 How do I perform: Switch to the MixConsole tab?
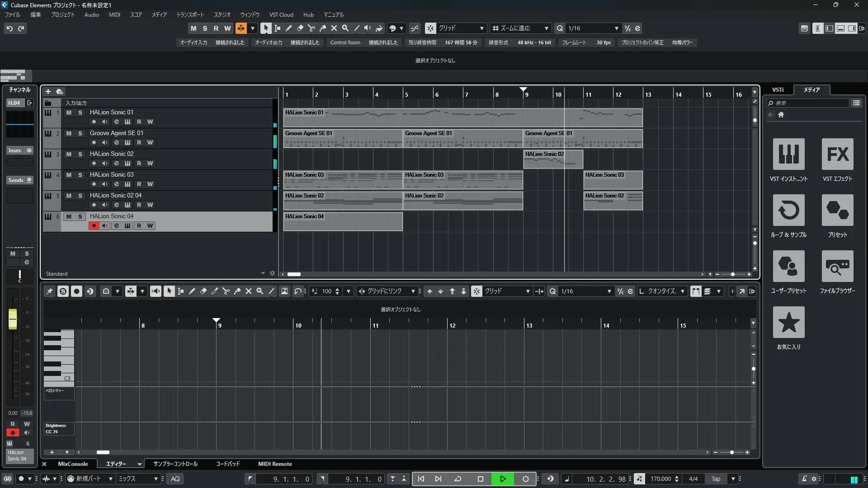coord(73,464)
